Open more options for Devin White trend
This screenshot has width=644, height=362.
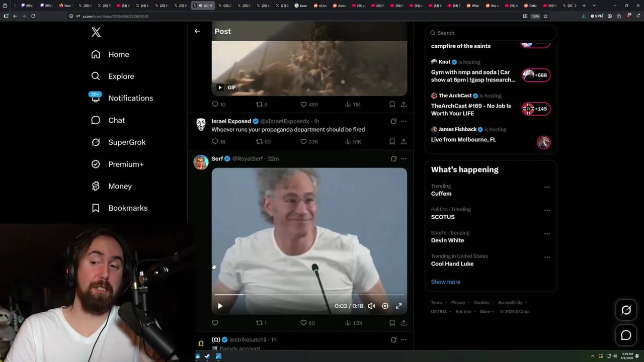click(547, 234)
